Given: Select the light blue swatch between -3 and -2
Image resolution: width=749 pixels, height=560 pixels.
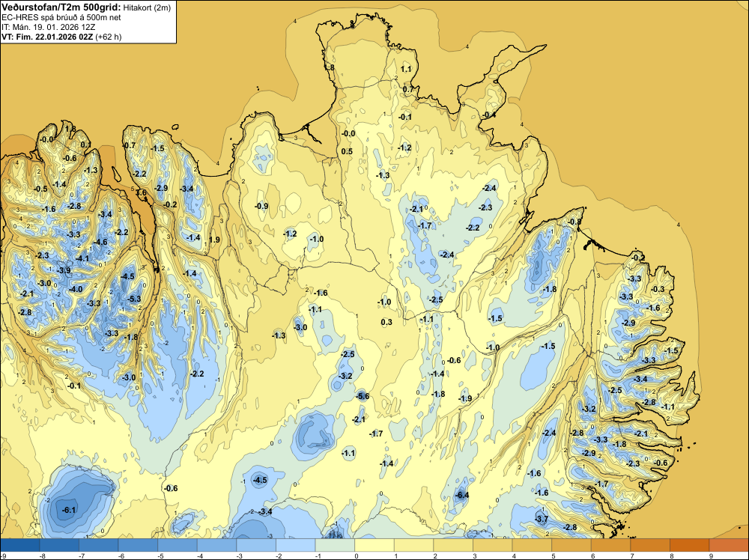Looking at the screenshot, I should click(x=256, y=545).
